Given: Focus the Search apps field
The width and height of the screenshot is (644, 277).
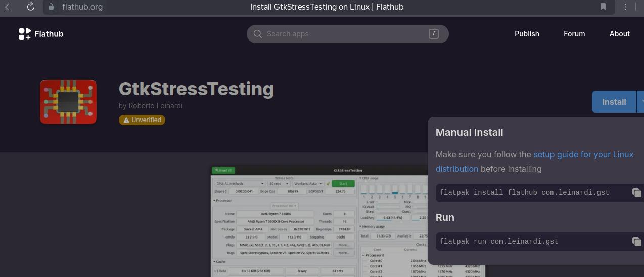Looking at the screenshot, I should [348, 34].
